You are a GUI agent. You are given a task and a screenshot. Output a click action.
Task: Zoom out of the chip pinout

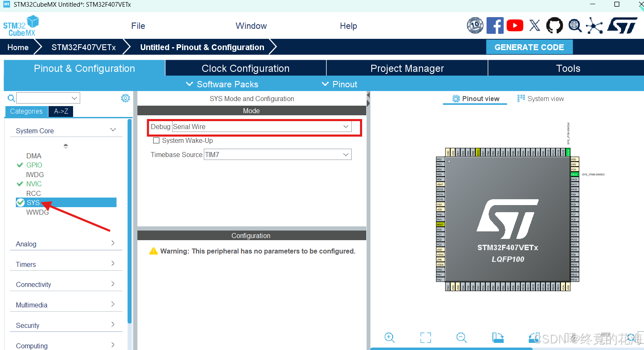(x=461, y=337)
